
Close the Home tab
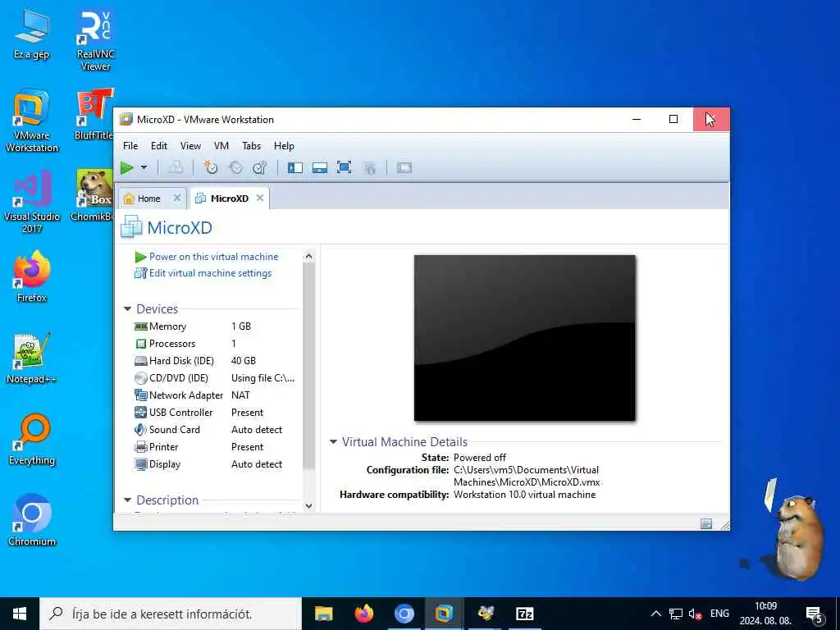click(x=177, y=199)
